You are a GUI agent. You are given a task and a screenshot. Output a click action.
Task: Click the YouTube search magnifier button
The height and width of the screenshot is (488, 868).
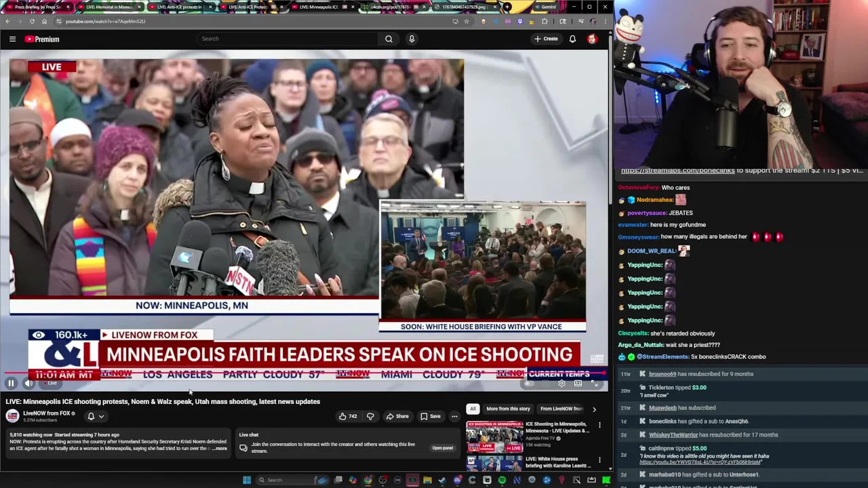point(389,39)
